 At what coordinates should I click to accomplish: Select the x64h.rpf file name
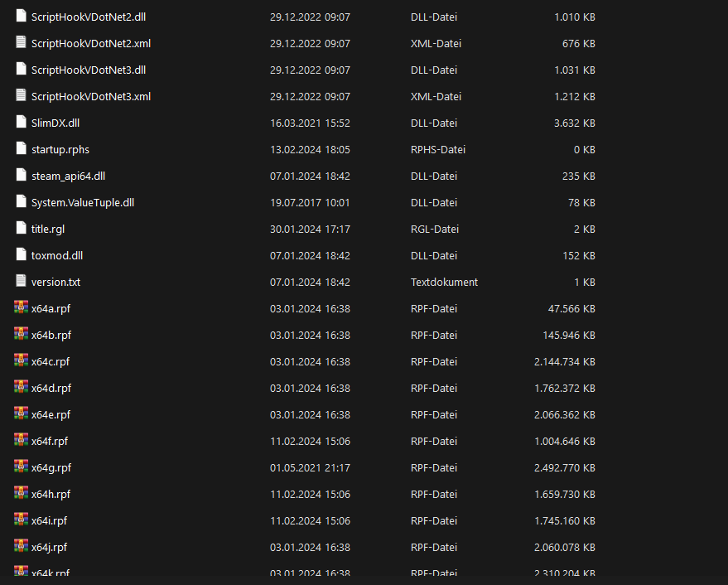point(51,494)
